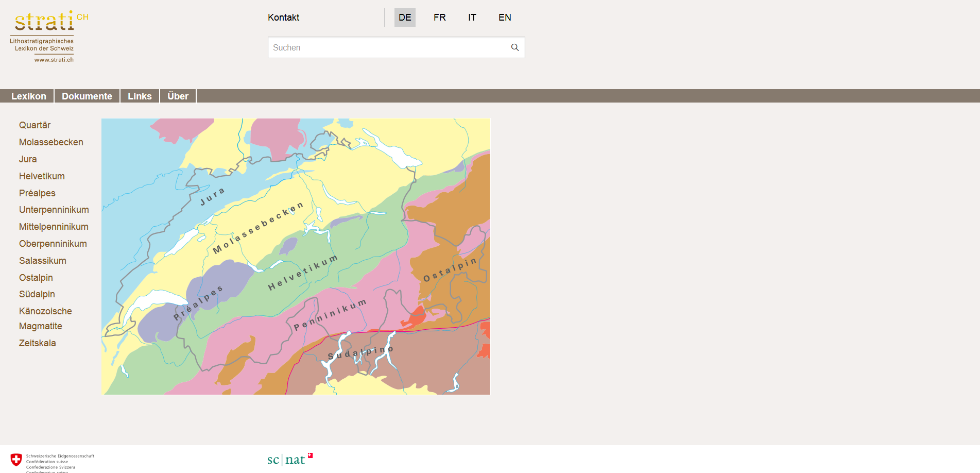Select the DE language option
980x473 pixels.
point(405,18)
